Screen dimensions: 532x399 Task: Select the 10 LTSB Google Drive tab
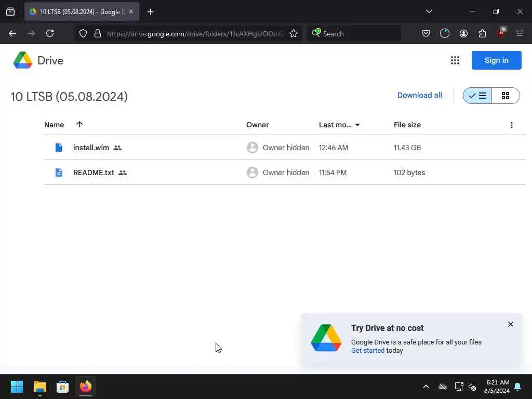tap(82, 11)
